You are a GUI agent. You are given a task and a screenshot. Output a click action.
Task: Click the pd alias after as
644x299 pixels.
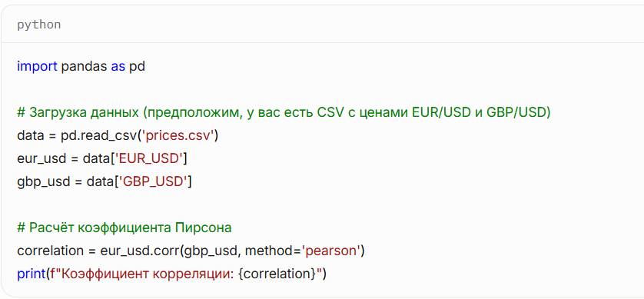click(138, 66)
